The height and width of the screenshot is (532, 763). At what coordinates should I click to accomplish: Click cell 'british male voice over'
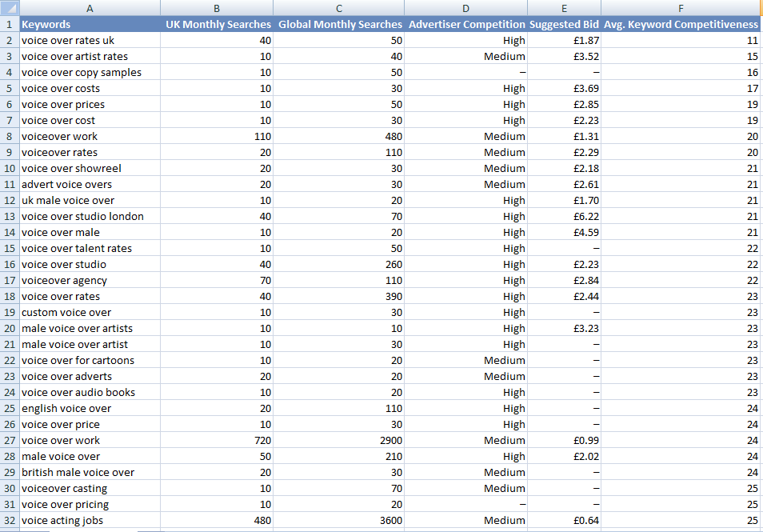coord(90,472)
